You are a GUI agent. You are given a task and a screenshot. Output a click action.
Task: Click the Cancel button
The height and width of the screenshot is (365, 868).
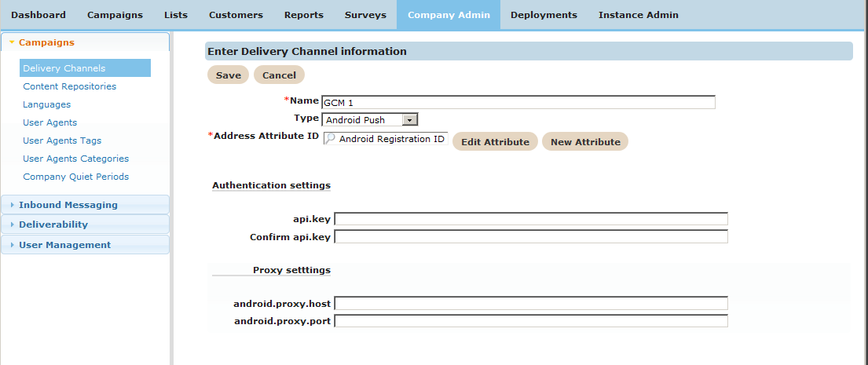coord(279,75)
